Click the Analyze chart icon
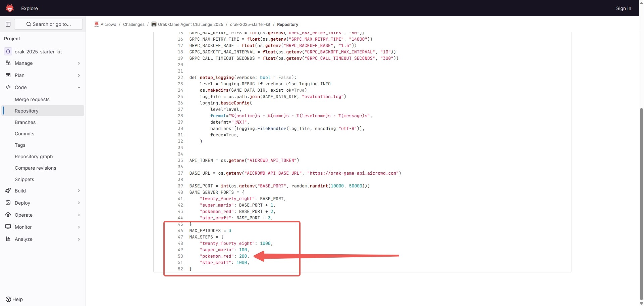Screen dimensions: 644x306 click(8, 239)
